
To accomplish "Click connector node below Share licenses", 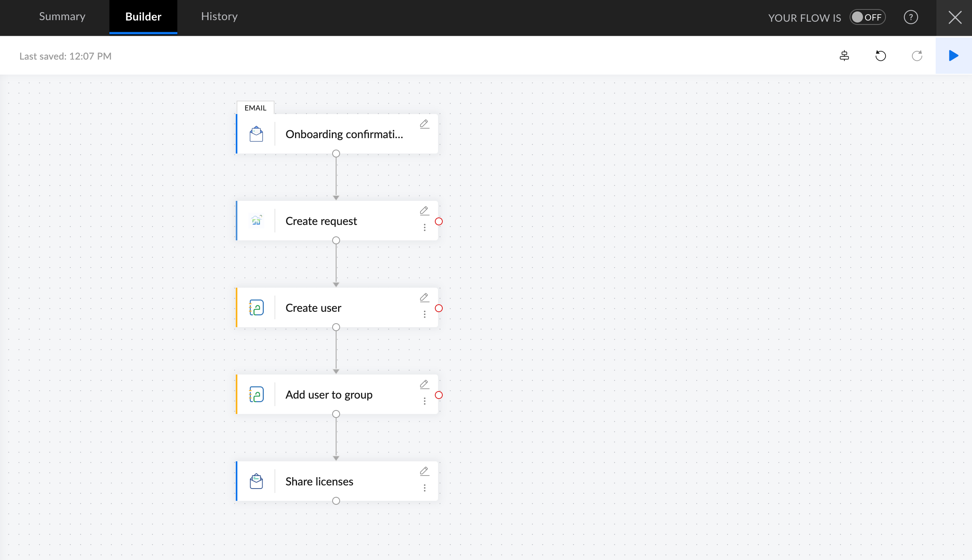I will (336, 501).
